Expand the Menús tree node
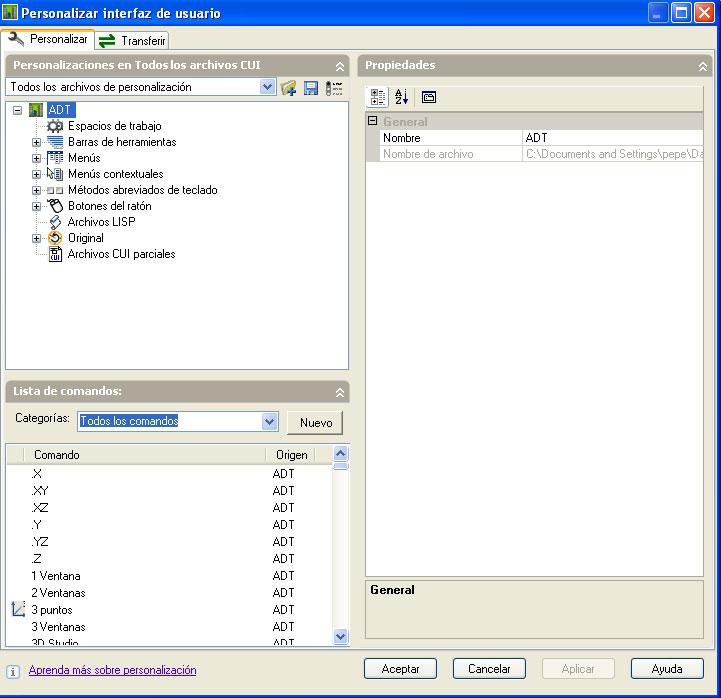 click(36, 159)
